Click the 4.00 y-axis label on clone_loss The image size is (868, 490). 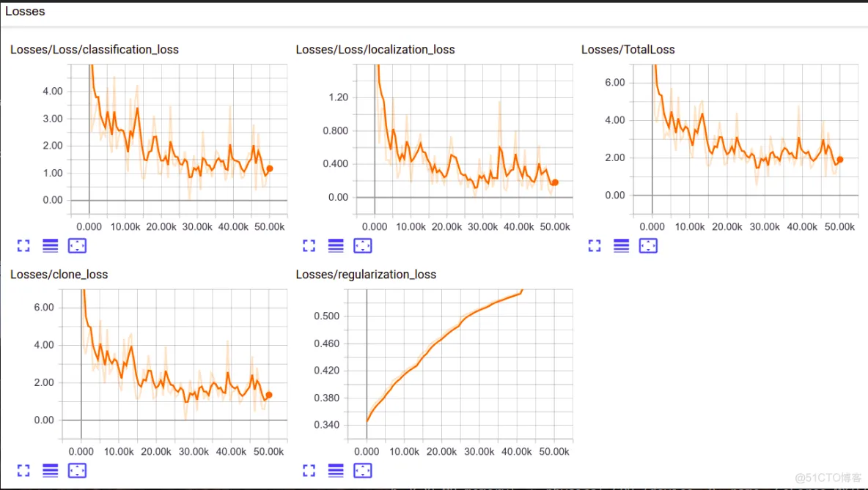click(x=44, y=345)
